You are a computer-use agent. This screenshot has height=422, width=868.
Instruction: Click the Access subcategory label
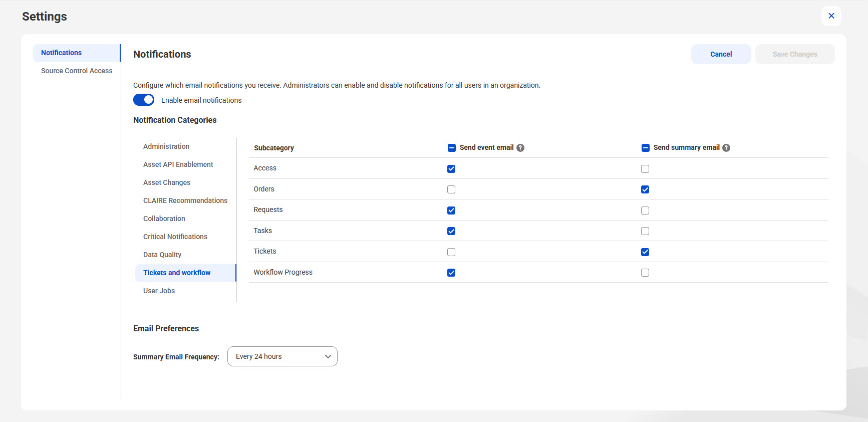265,168
